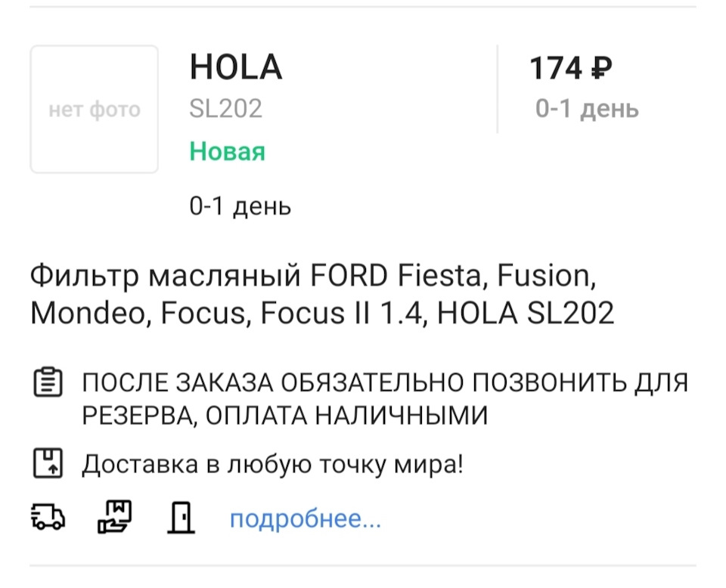Click the Mondeo, Focus, Focus II 1.4 description line

click(226, 313)
